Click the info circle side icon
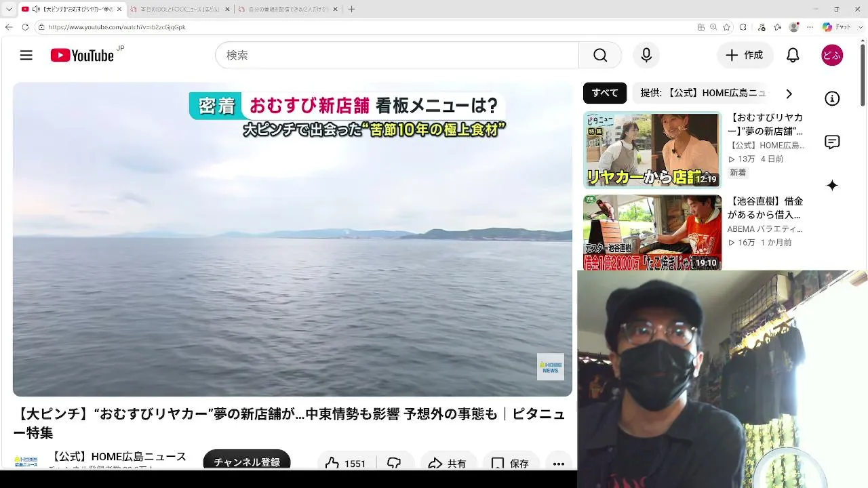The height and width of the screenshot is (488, 868). tap(832, 99)
